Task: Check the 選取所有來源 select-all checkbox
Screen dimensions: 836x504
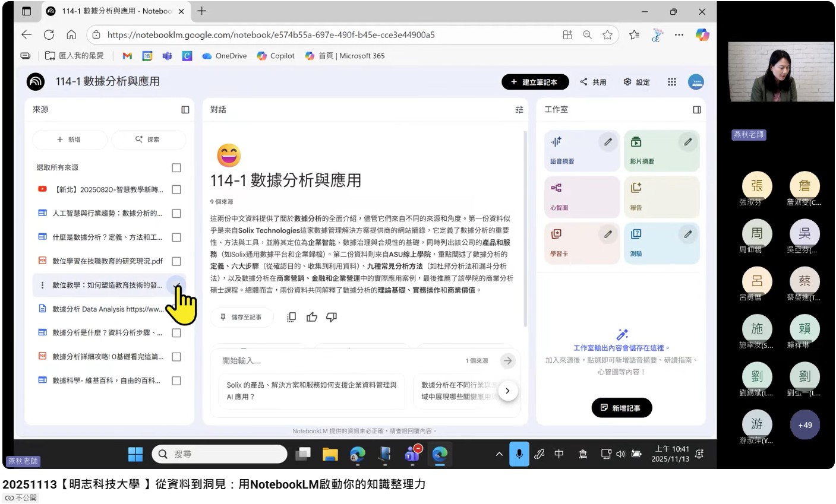Action: (176, 168)
